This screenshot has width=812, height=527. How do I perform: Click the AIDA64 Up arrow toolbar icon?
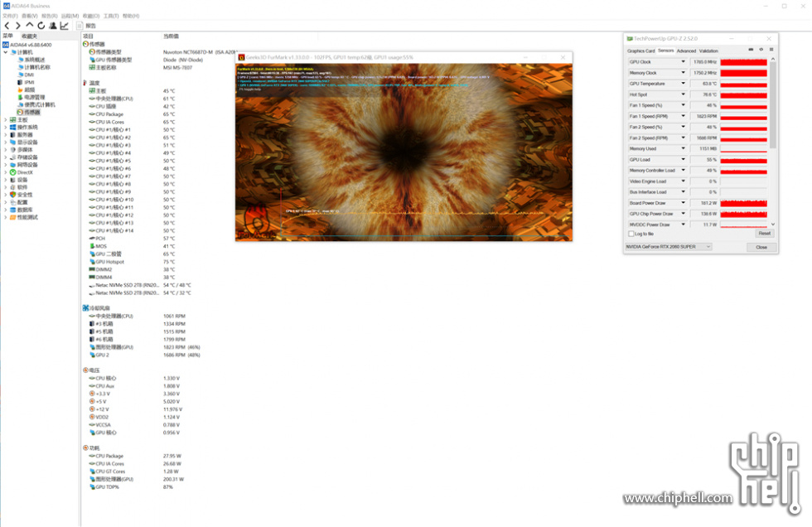(30, 26)
